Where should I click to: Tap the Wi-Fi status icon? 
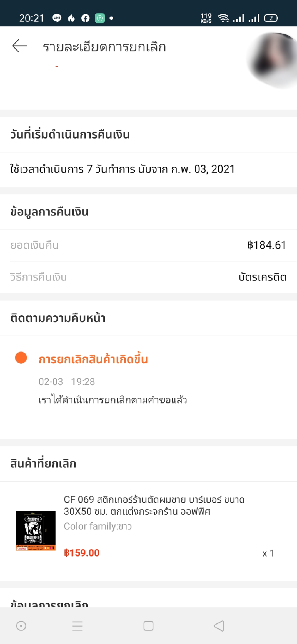pyautogui.click(x=223, y=18)
